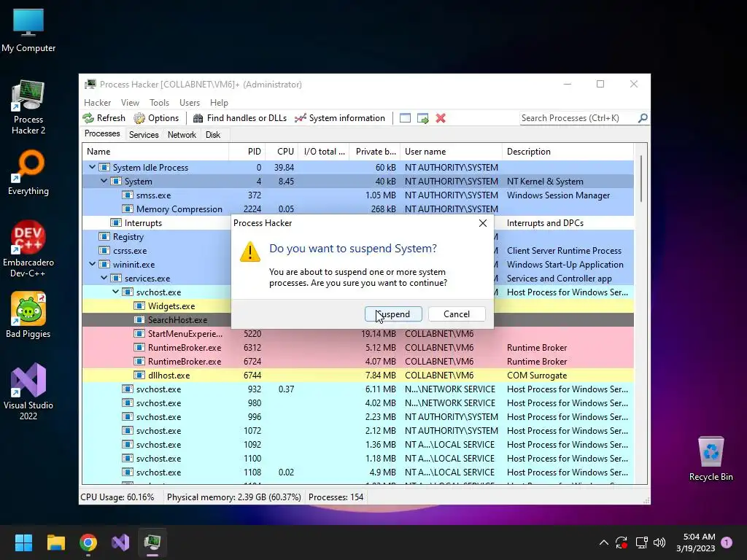Open the Tools menu
Viewport: 747px width, 560px height.
[159, 102]
